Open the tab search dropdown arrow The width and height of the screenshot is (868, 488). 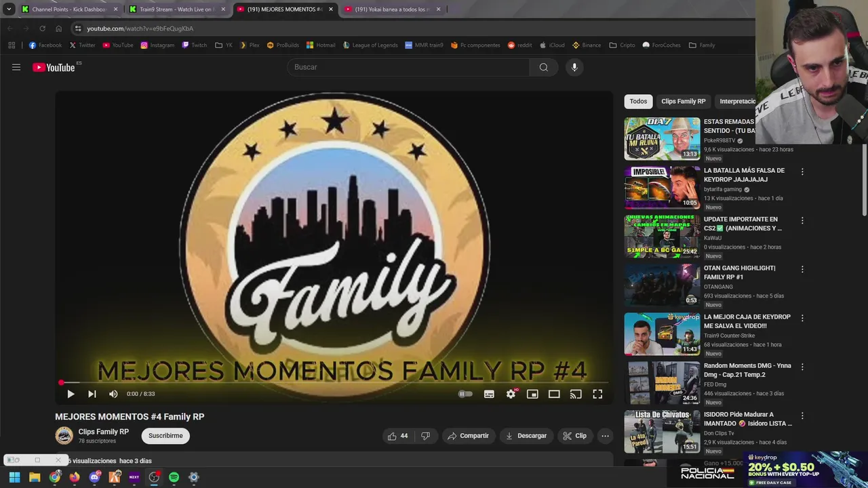pos(9,9)
